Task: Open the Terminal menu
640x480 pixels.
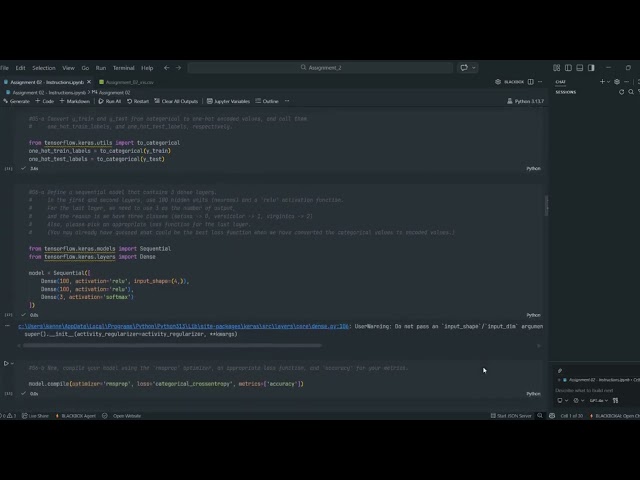Action: pos(123,68)
